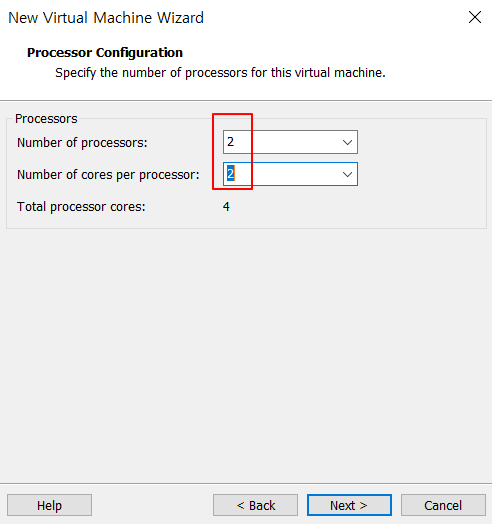The width and height of the screenshot is (492, 524).
Task: Open the cores per processor dropdown arrow
Action: 347,174
